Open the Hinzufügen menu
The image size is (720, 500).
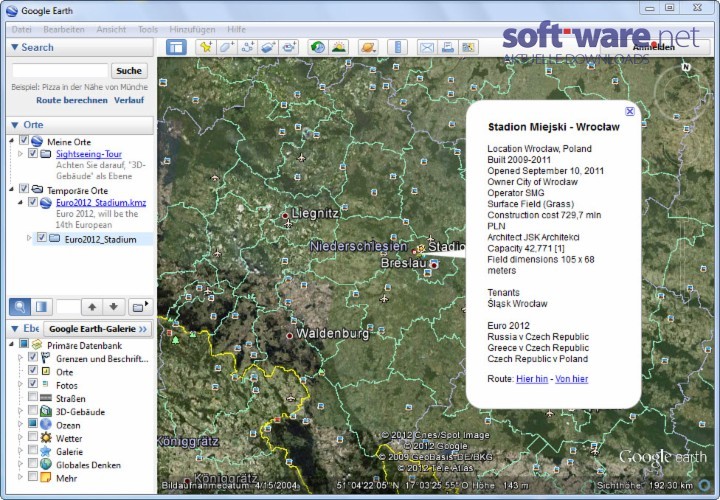point(192,29)
